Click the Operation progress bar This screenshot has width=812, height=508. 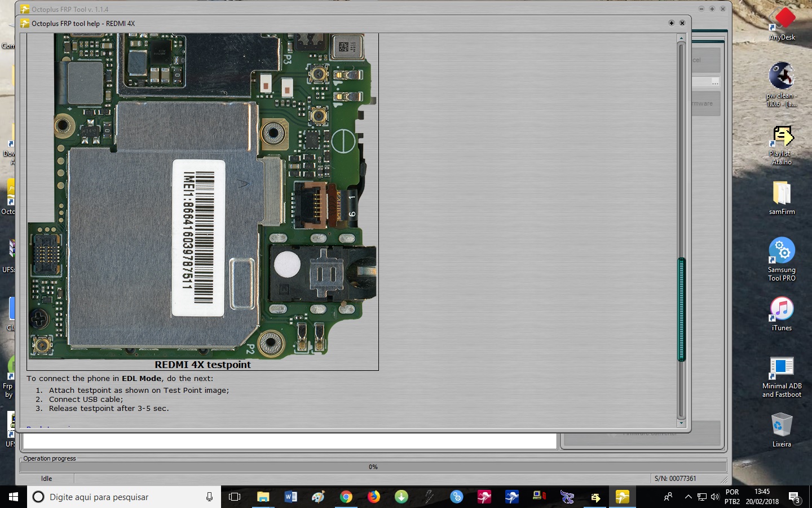pyautogui.click(x=373, y=467)
